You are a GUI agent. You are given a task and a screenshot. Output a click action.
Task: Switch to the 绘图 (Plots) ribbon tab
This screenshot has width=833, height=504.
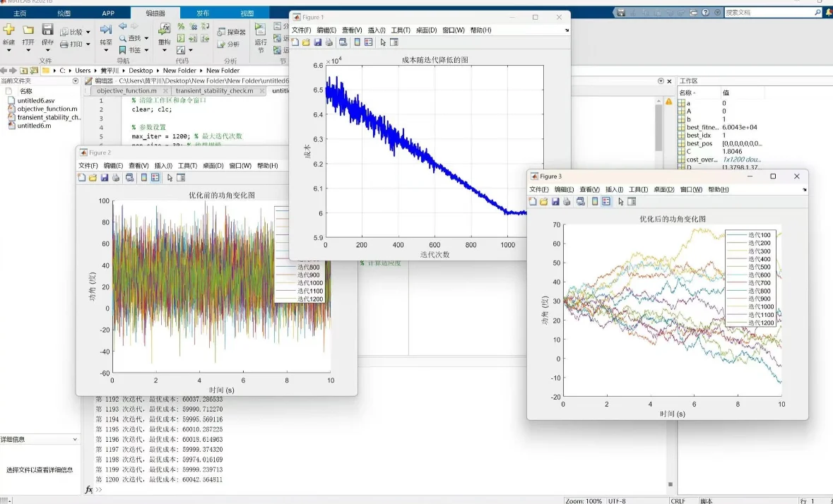[64, 13]
